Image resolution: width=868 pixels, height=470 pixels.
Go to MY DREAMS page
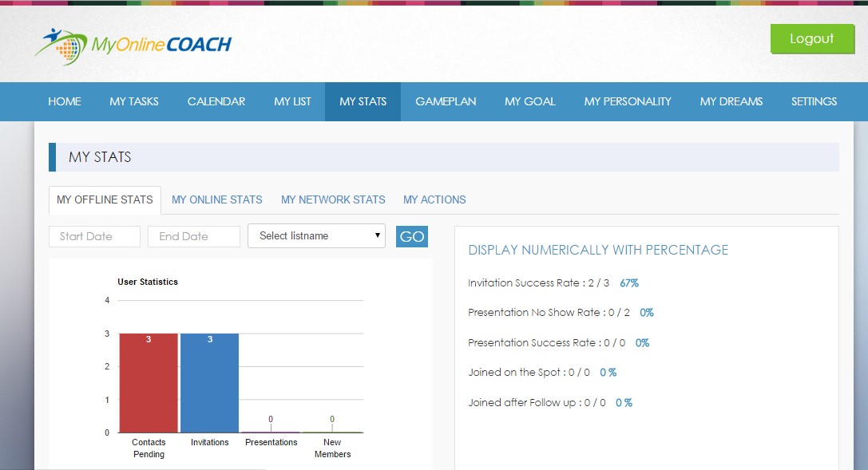coord(731,101)
